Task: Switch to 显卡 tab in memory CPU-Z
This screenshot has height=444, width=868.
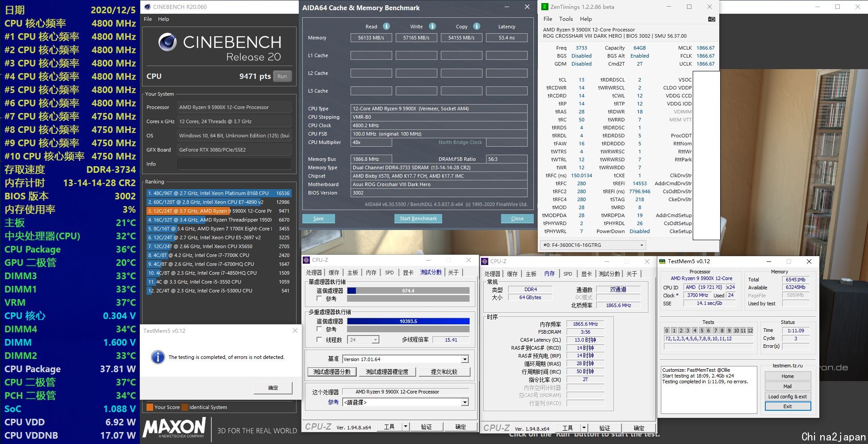Action: pos(586,274)
